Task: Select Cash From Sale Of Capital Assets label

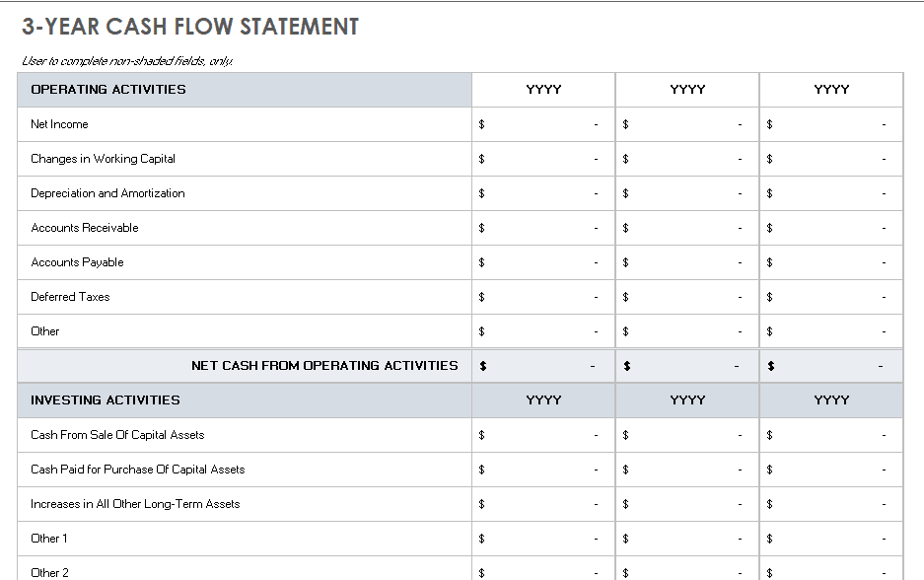Action: pyautogui.click(x=117, y=435)
